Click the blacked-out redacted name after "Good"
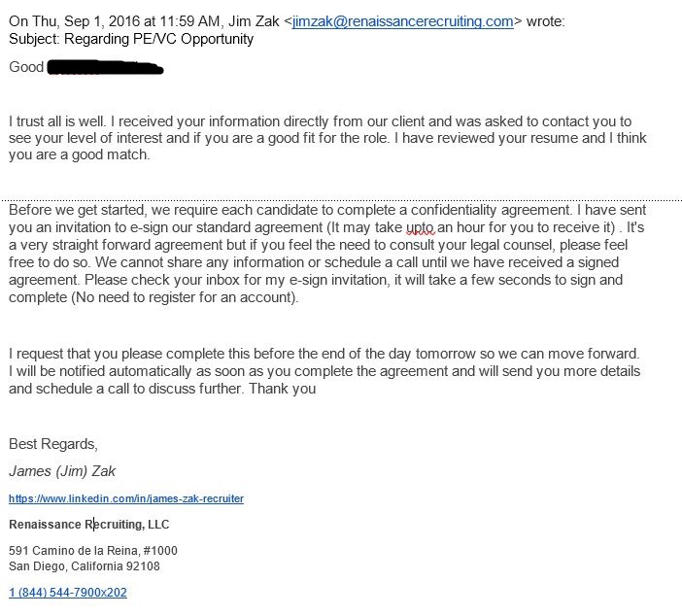This screenshot has width=682, height=616. point(104,68)
